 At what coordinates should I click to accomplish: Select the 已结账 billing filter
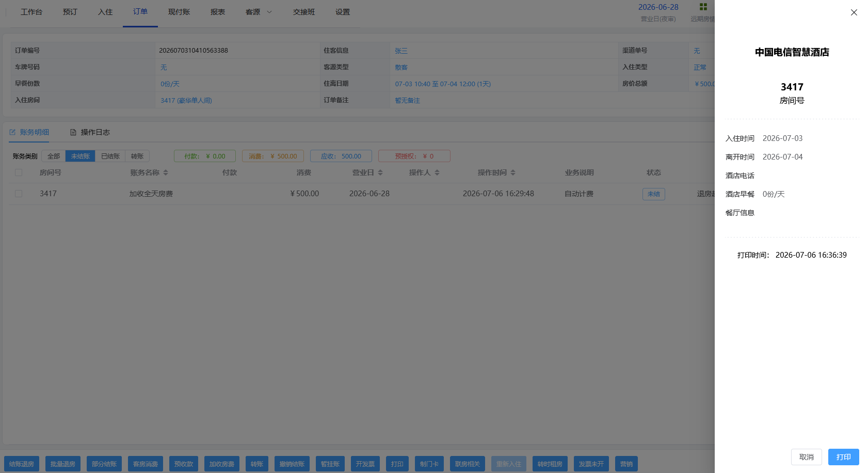(110, 156)
